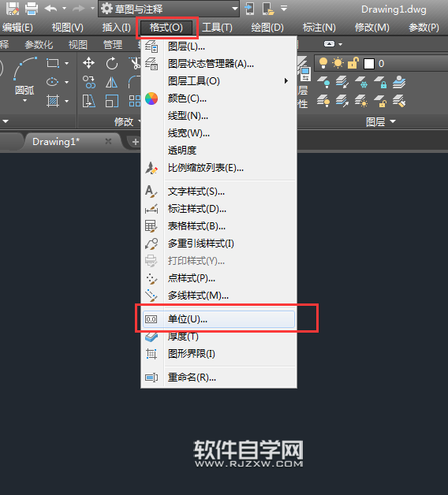
Task: Switch to the 视图 ribbon tab
Action: [78, 45]
